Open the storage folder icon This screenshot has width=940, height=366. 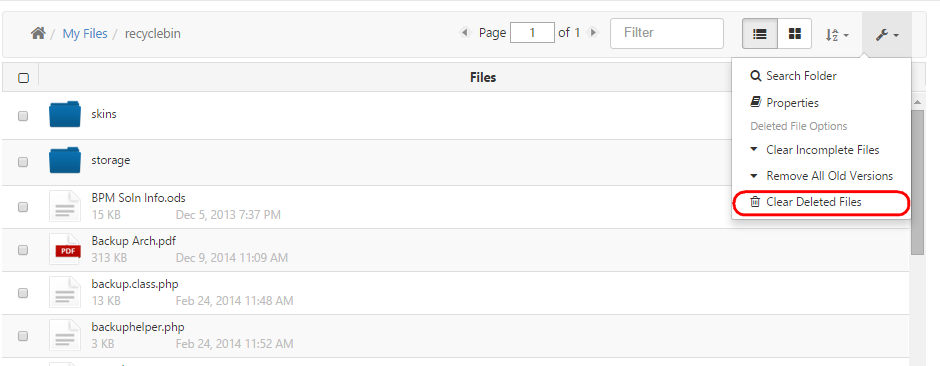[65, 161]
